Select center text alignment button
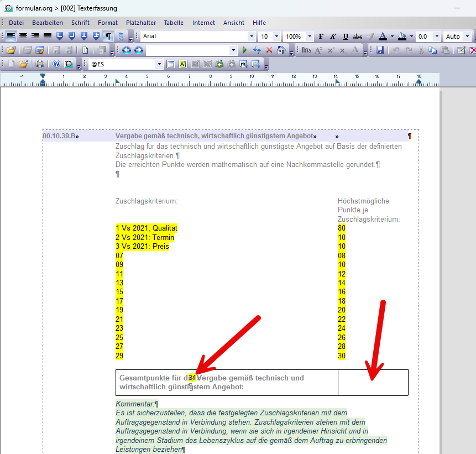The width and height of the screenshot is (476, 454). [x=23, y=36]
